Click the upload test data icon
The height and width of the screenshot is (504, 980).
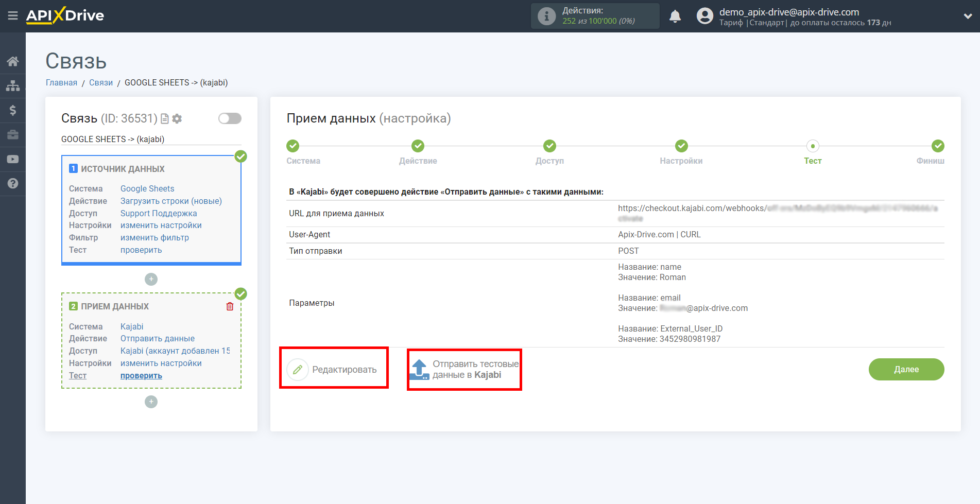[419, 370]
